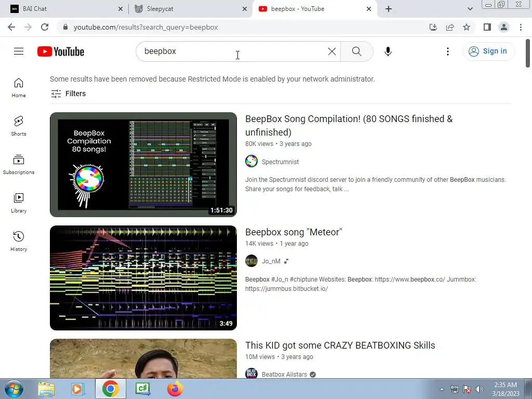The image size is (532, 399).
Task: Open the YouTube hamburger guide menu
Action: coord(19,51)
